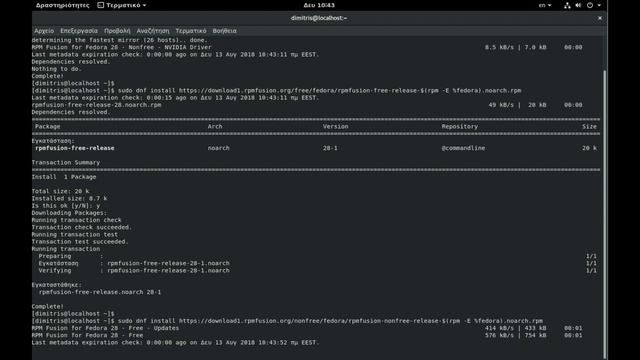The image size is (640, 360).
Task: Click the Size column header text
Action: [589, 127]
